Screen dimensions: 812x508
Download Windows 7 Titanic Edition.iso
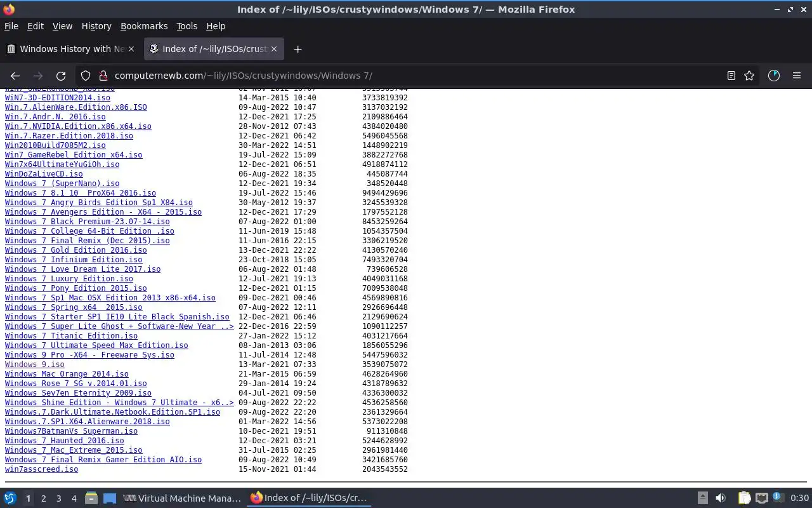[x=71, y=336]
